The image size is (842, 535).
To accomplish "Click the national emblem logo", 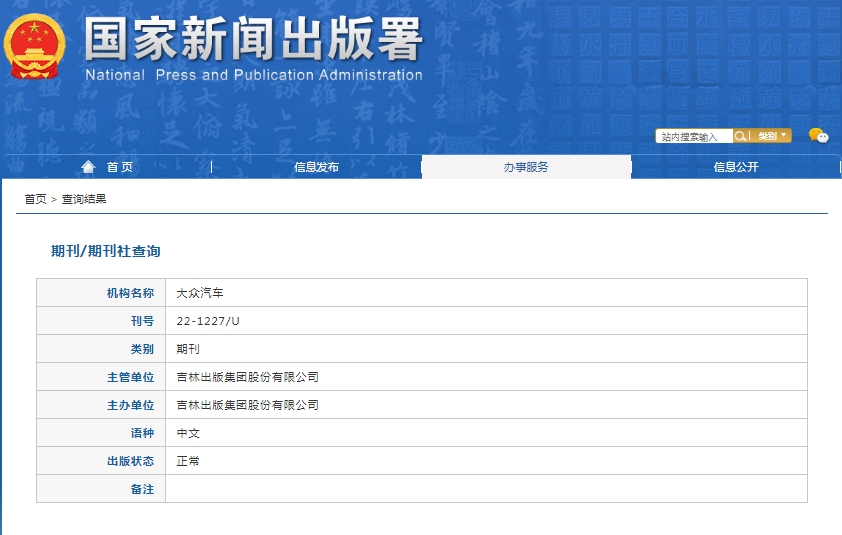I will click(34, 46).
